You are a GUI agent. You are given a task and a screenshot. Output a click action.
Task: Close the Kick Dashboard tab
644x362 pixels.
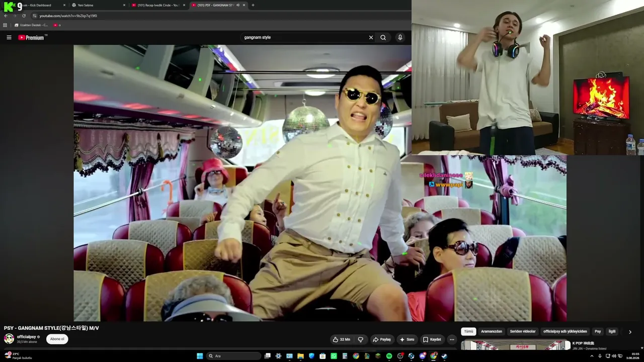64,5
